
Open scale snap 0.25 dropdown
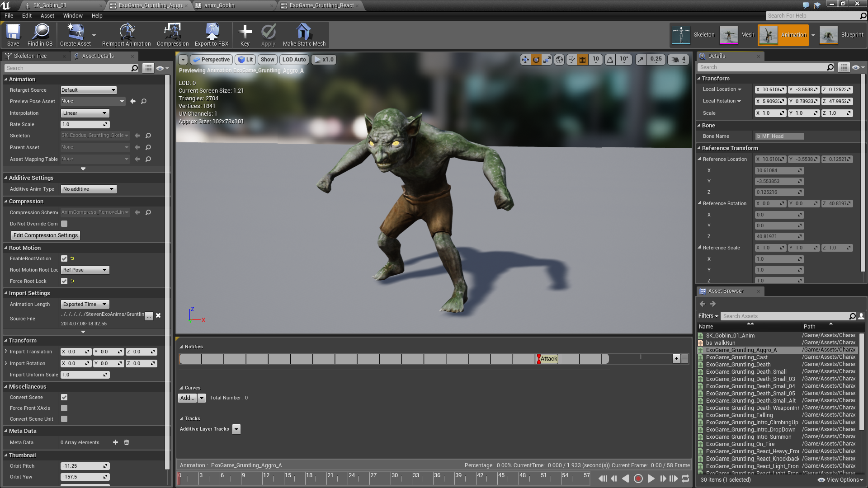coord(656,60)
